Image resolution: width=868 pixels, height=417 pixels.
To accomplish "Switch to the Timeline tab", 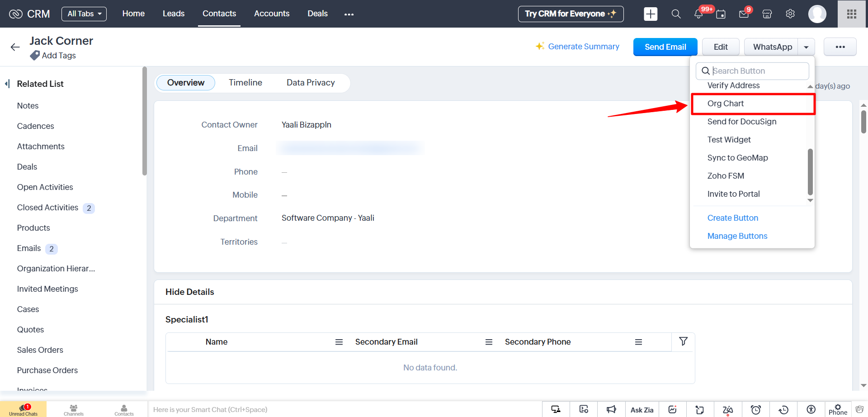I will pyautogui.click(x=245, y=83).
